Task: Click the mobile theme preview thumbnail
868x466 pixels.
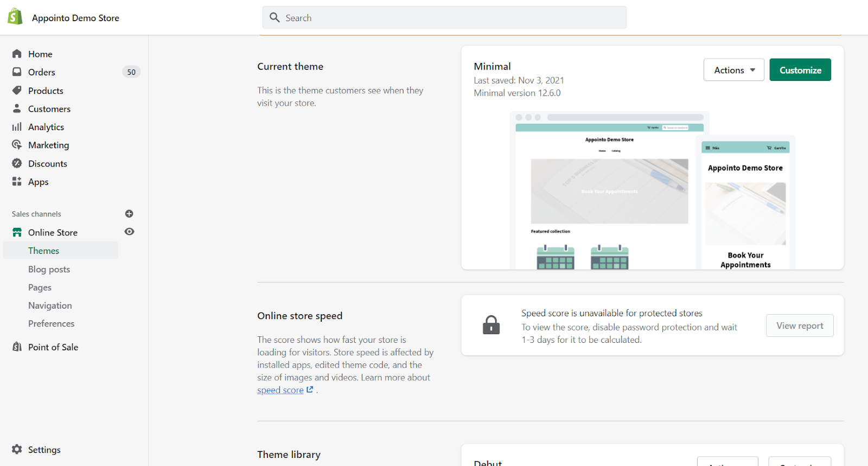Action: coord(745,202)
